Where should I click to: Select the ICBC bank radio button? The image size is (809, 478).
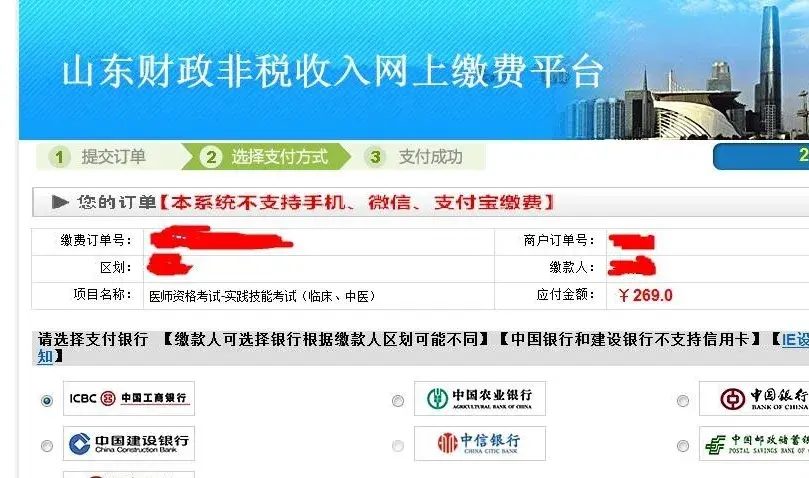[x=47, y=401]
